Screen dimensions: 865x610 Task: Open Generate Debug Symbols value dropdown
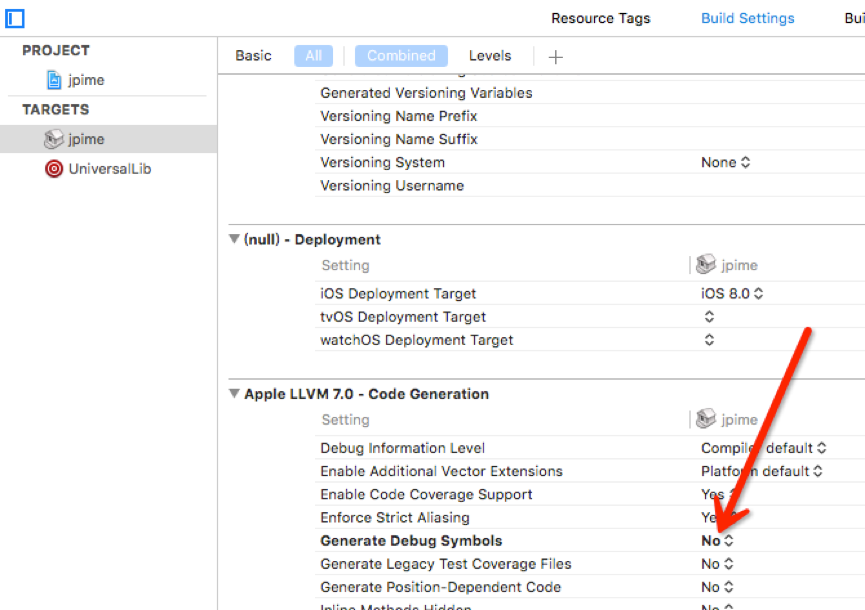tap(718, 541)
